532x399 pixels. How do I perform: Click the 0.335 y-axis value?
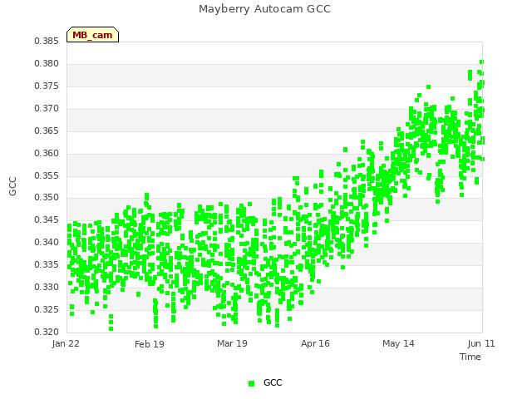coord(47,264)
